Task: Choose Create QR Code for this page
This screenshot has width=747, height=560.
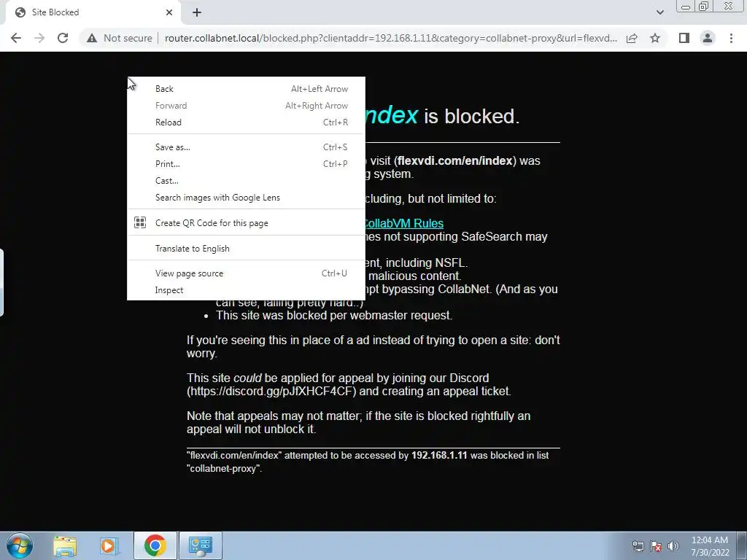Action: pos(246,223)
